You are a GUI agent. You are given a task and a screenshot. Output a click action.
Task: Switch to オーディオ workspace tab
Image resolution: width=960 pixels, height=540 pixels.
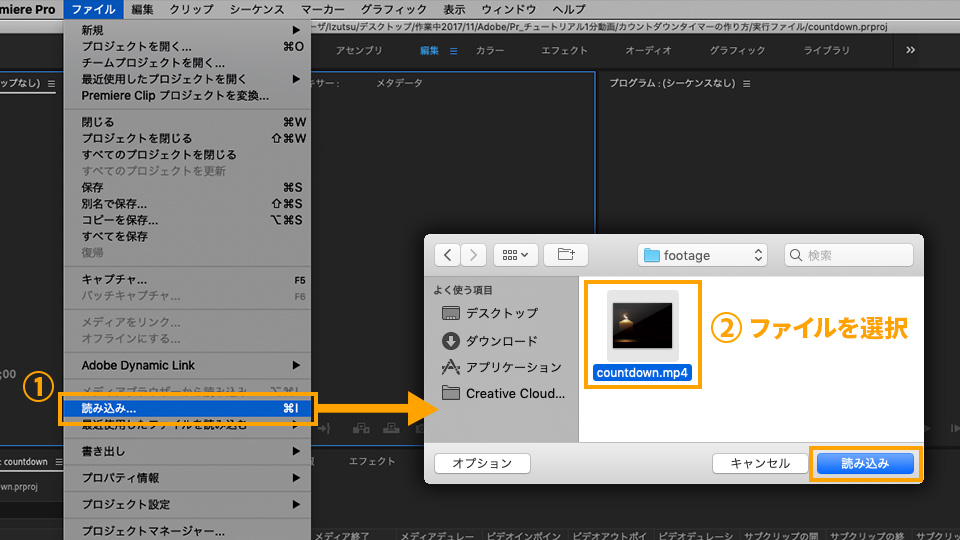(648, 50)
